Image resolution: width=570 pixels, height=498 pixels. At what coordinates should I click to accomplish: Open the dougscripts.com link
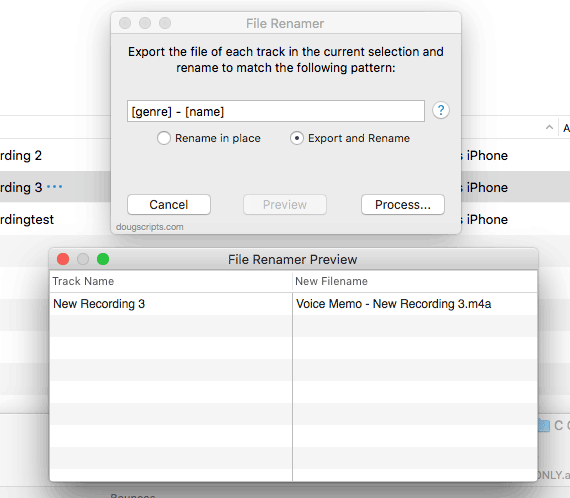149,227
